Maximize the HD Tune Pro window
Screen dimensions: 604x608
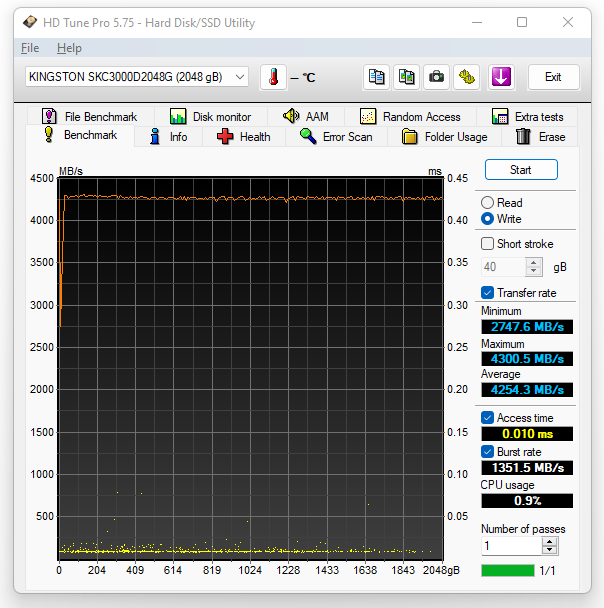pos(522,22)
